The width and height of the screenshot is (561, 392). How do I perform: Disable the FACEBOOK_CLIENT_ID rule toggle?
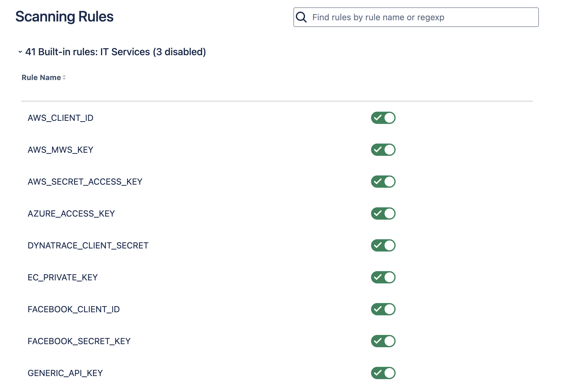click(383, 309)
